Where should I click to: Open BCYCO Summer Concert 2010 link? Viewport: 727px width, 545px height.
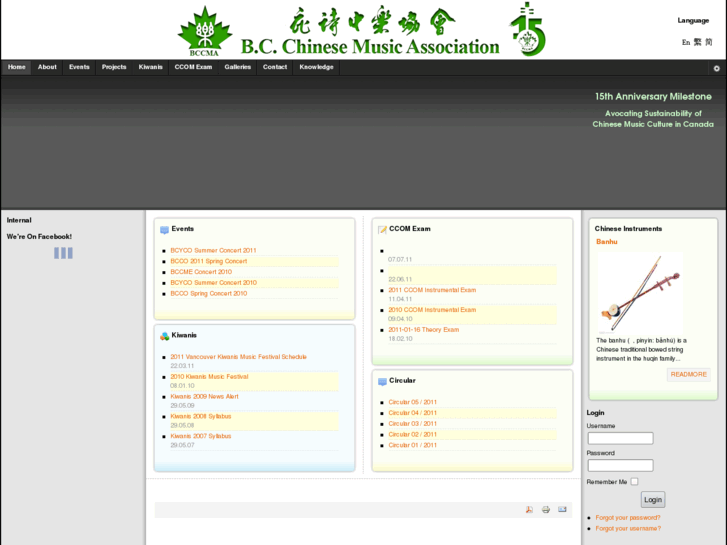[x=214, y=282]
